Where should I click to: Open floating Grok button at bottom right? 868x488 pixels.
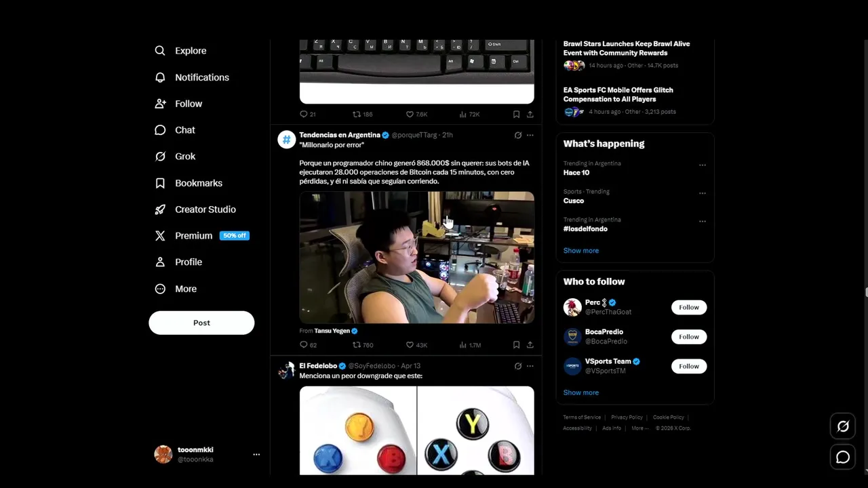[843, 426]
